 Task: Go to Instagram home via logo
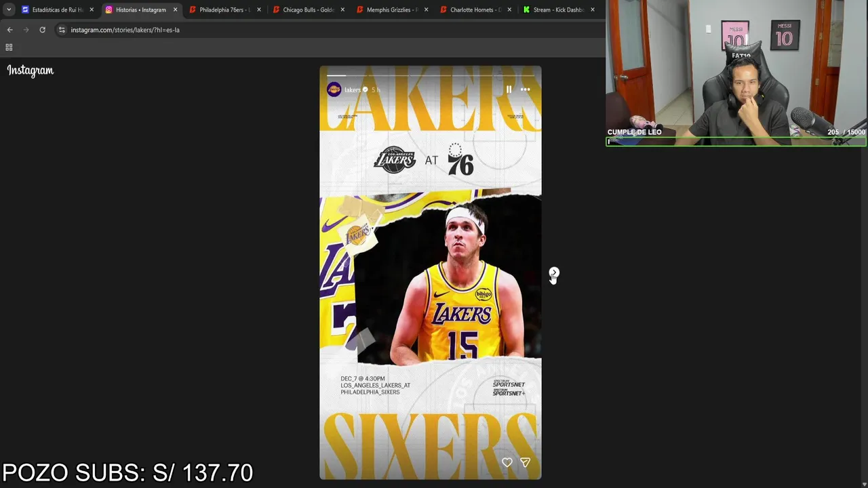(31, 70)
